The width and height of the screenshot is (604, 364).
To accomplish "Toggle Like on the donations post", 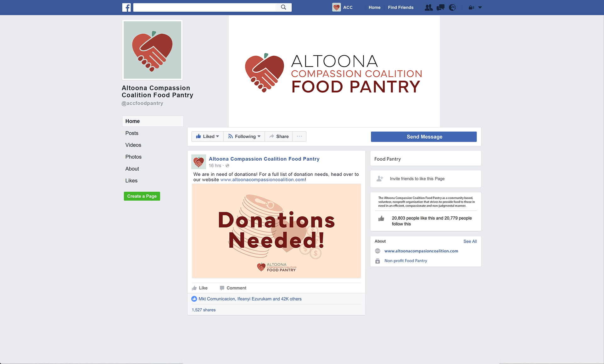I will [200, 288].
